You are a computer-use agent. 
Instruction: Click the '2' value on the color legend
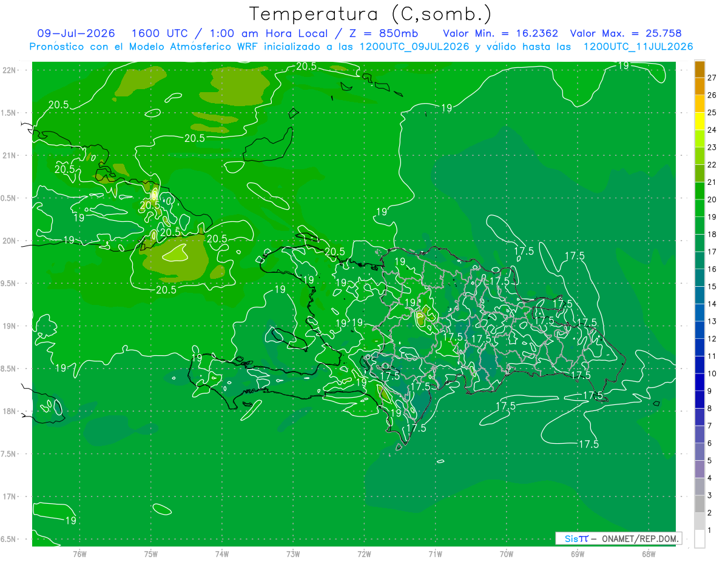pos(710,513)
